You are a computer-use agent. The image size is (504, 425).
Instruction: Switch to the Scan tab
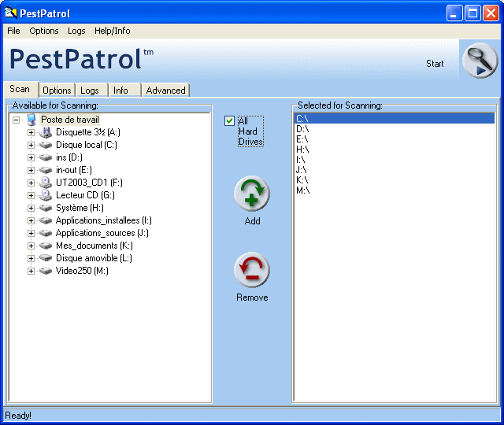20,89
